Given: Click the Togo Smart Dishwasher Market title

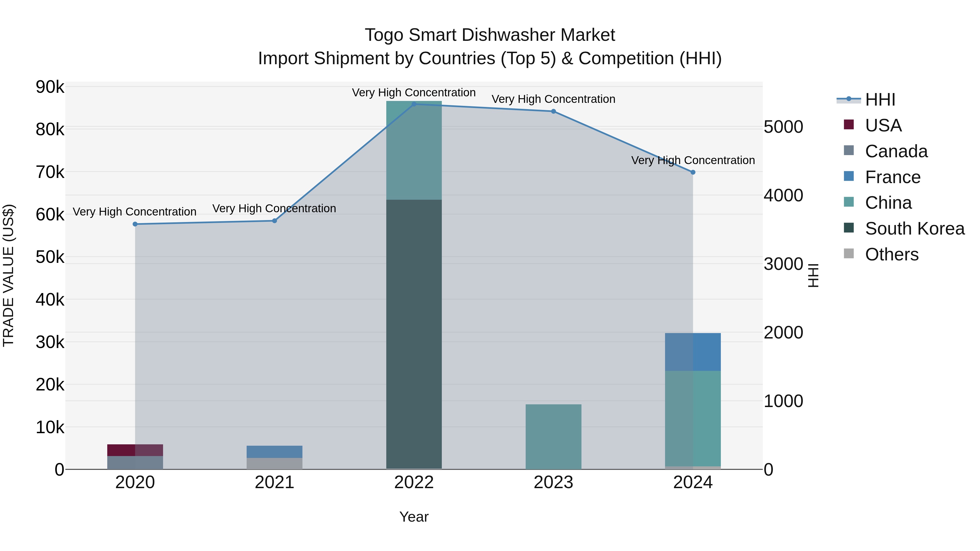Looking at the screenshot, I should (490, 35).
